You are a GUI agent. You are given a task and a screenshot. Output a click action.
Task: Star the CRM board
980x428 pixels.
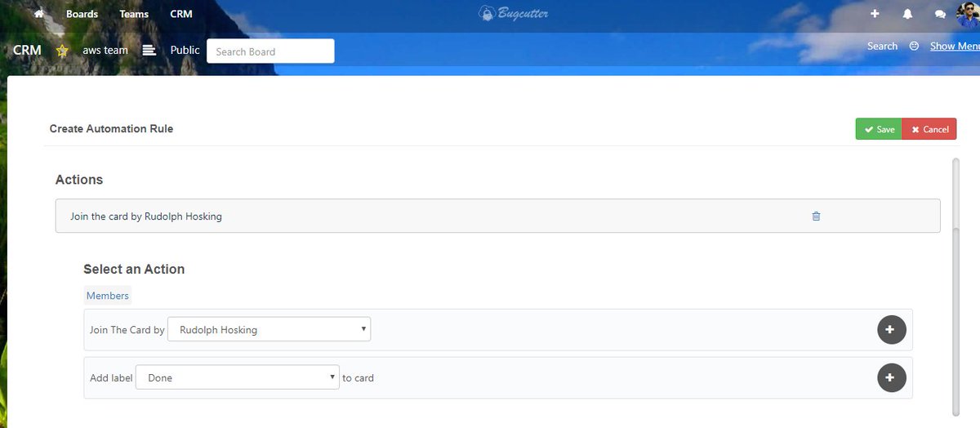pos(62,51)
